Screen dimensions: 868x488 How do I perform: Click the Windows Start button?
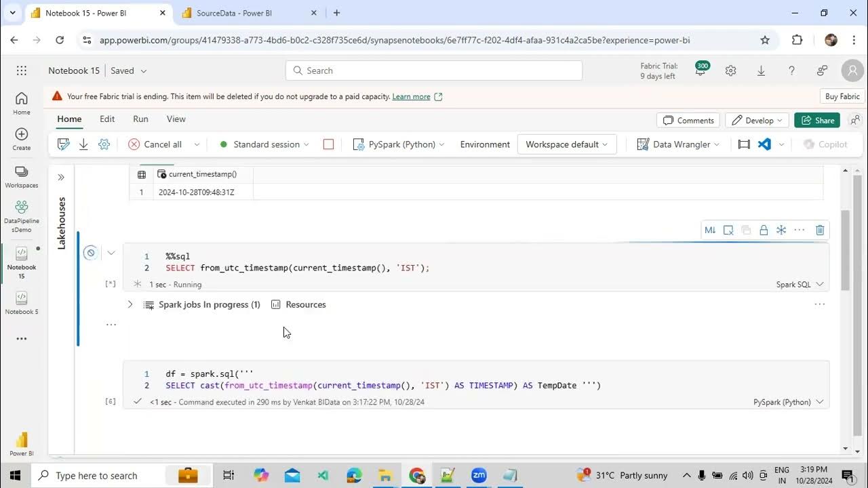pos(16,475)
